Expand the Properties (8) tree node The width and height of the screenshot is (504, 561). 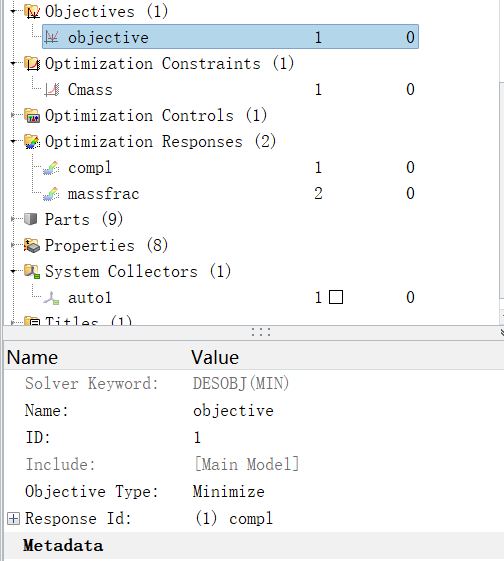pyautogui.click(x=13, y=245)
